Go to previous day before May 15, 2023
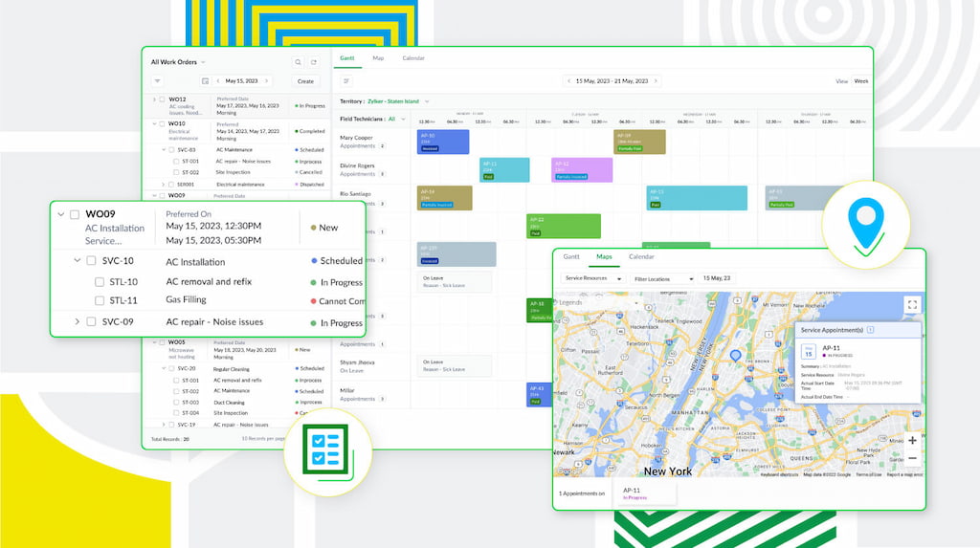Screen dimensions: 980x548 pyautogui.click(x=217, y=81)
